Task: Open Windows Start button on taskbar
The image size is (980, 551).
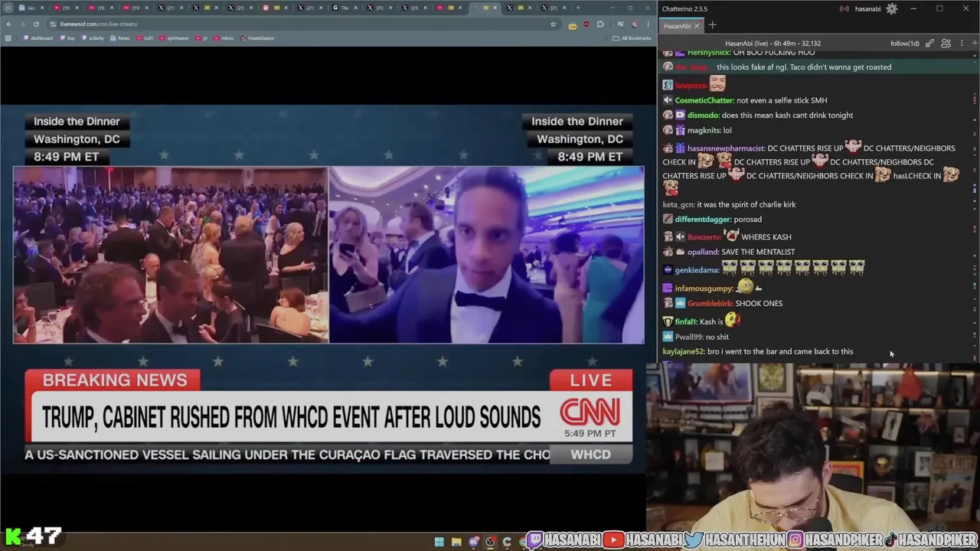Action: [439, 542]
